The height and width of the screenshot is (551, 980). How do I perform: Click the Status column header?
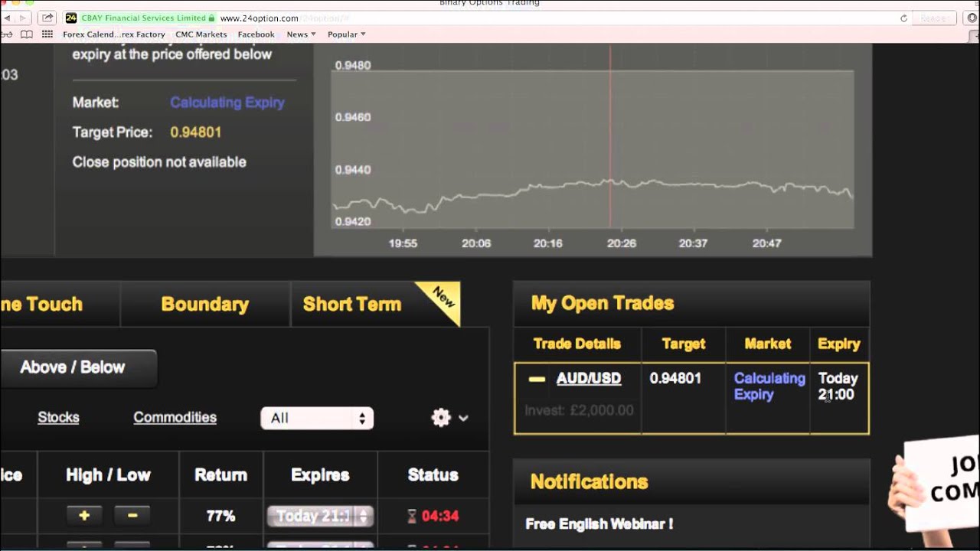pos(433,475)
